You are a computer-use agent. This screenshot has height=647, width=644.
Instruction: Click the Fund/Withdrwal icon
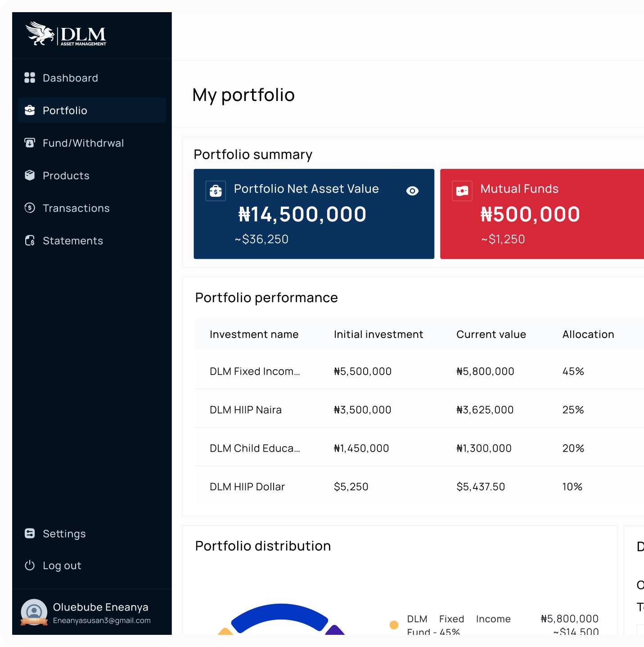point(30,143)
